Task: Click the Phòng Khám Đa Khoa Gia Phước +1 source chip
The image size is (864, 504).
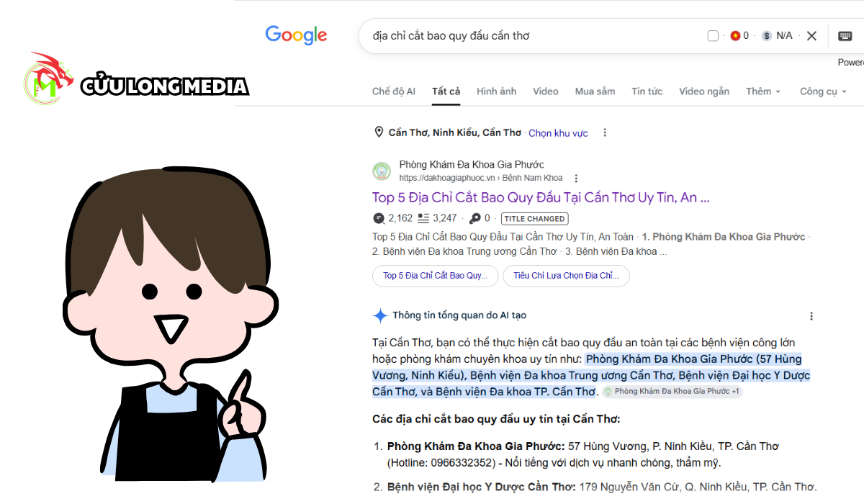Action: click(x=672, y=392)
